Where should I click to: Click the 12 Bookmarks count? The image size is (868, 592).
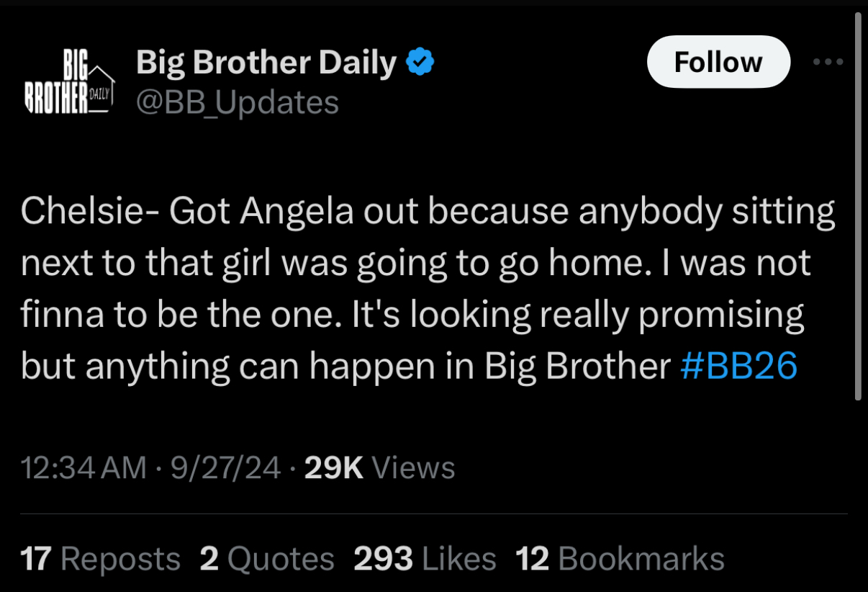click(620, 560)
